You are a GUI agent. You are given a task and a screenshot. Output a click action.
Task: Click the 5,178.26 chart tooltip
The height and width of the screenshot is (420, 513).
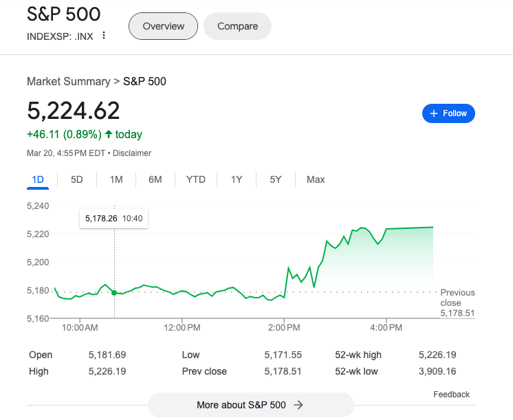click(113, 218)
